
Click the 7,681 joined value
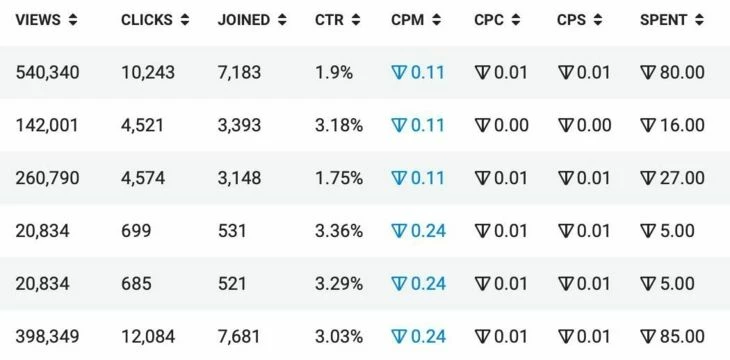(x=239, y=336)
